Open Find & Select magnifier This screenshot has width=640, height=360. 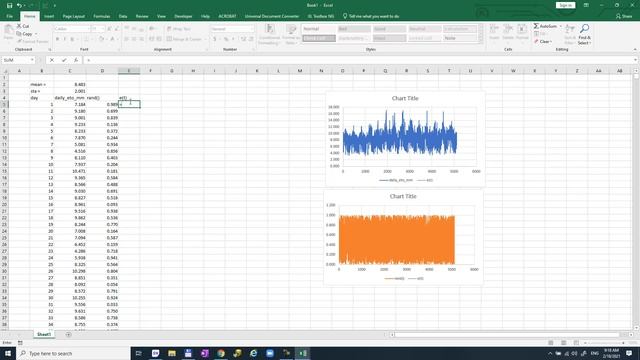pos(584,29)
